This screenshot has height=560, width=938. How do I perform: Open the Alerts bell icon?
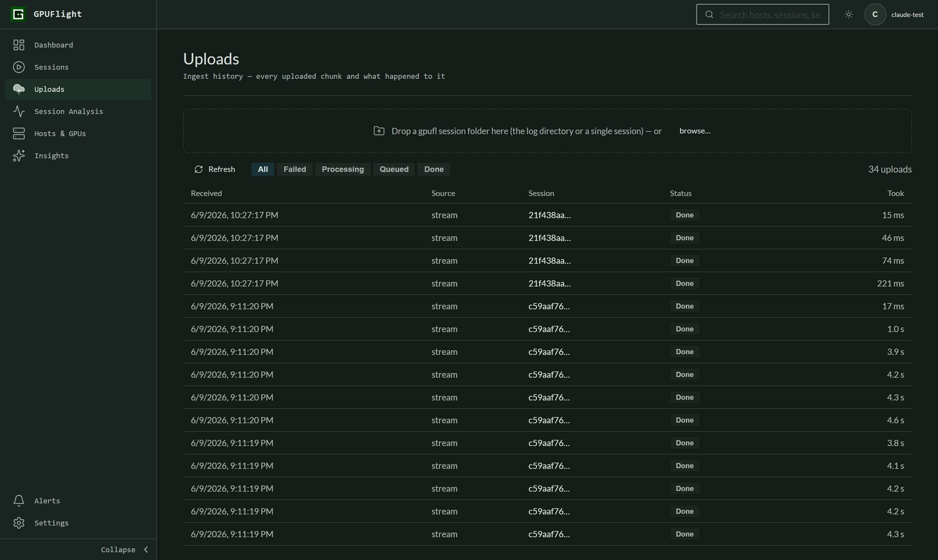point(19,501)
